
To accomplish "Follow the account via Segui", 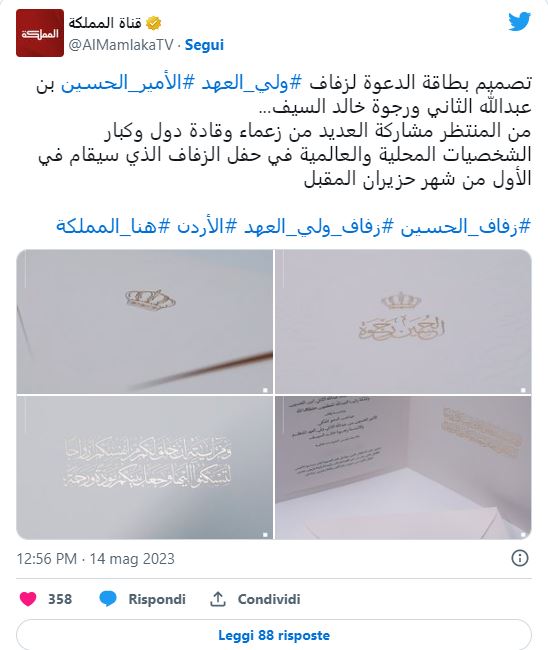I will pos(204,45).
